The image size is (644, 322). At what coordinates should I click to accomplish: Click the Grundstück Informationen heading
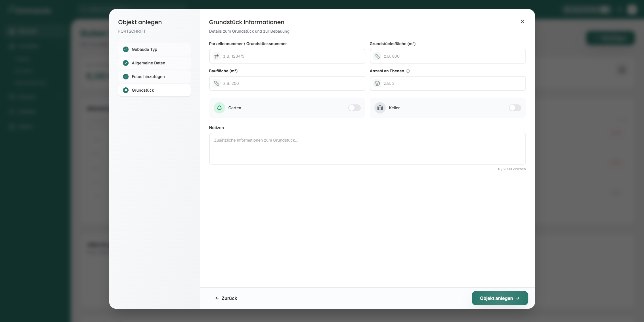247,22
